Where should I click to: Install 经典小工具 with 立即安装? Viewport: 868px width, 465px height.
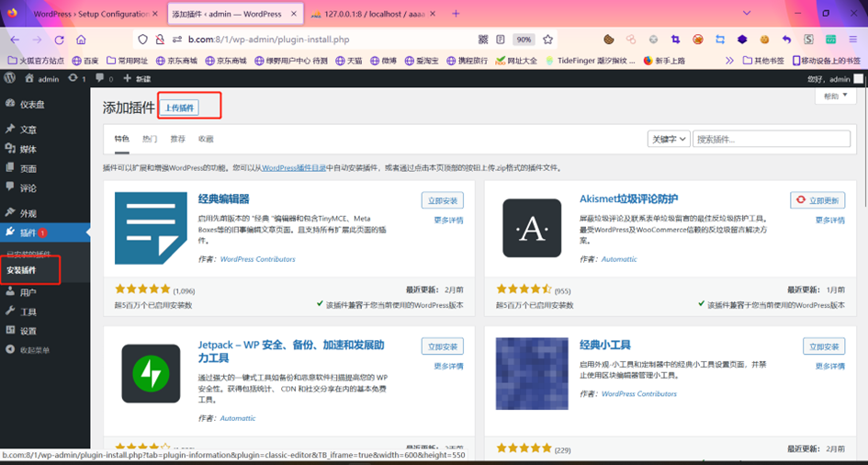[x=824, y=346]
